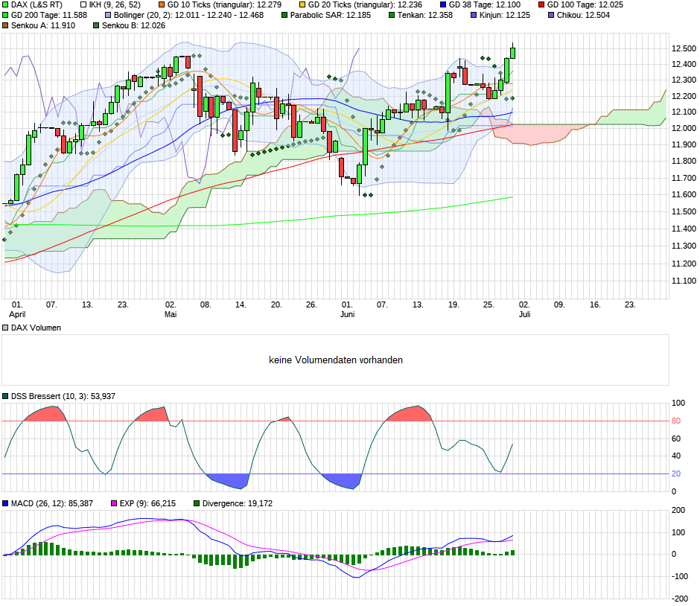700x606 pixels.
Task: Click the 'Juli' month label on time axis
Action: 524,315
